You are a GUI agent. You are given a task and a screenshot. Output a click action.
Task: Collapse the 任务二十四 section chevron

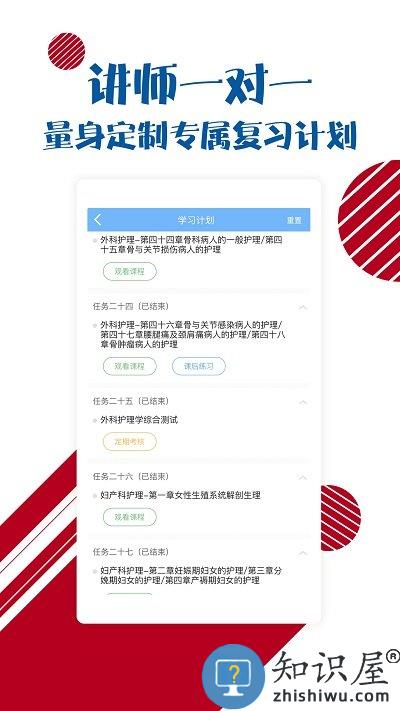pyautogui.click(x=303, y=307)
